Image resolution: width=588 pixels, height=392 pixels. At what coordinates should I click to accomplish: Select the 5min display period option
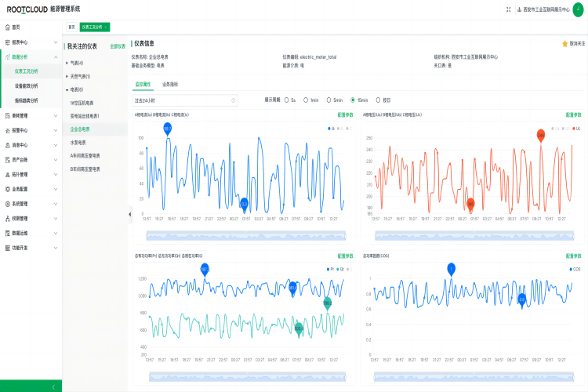tap(329, 100)
